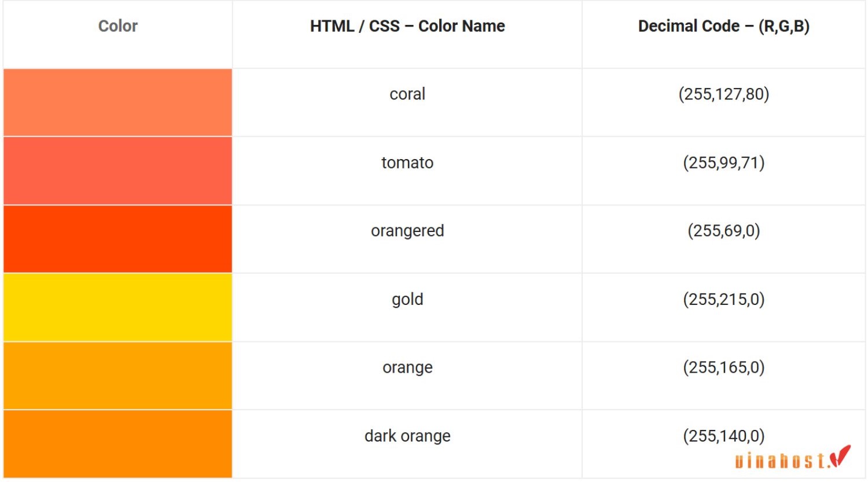Click the Decimal Code – (R,G,B) header
Screen dimensions: 868x482
pyautogui.click(x=724, y=26)
